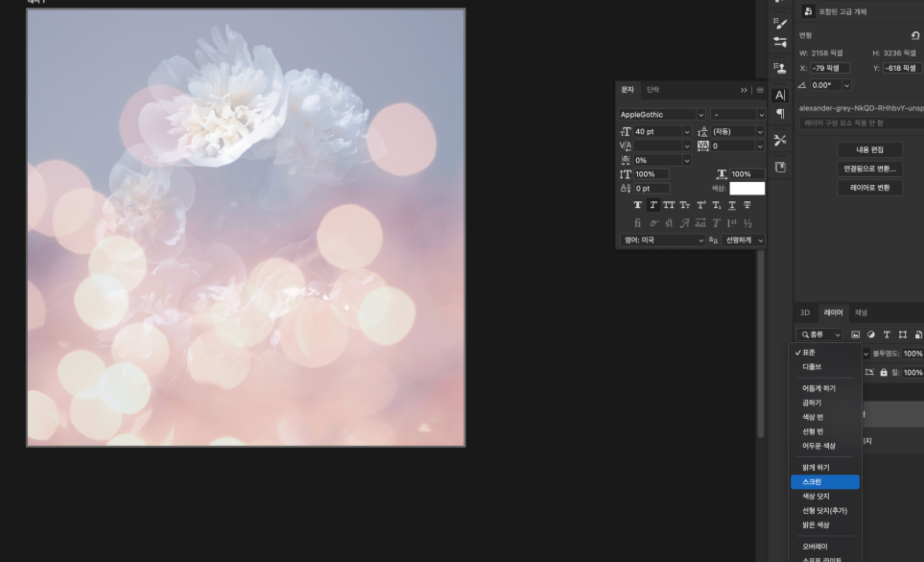Click the fractions (½) icon
The width and height of the screenshot is (924, 562).
[748, 223]
